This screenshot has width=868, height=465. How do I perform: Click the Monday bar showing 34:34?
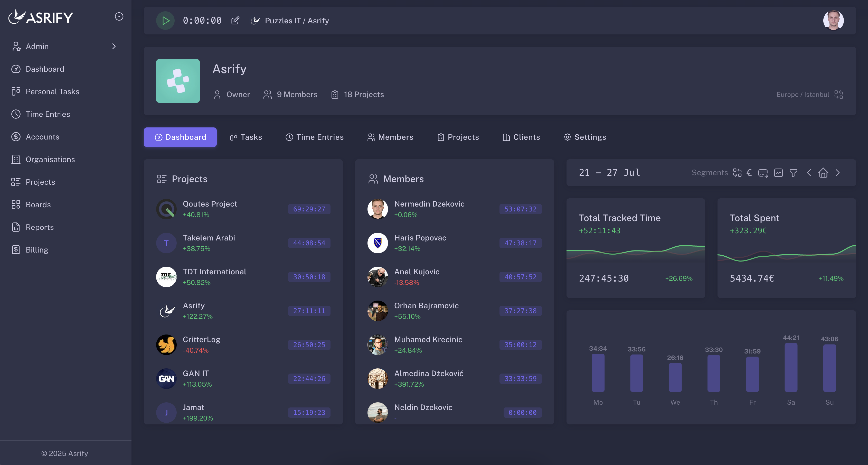(598, 373)
